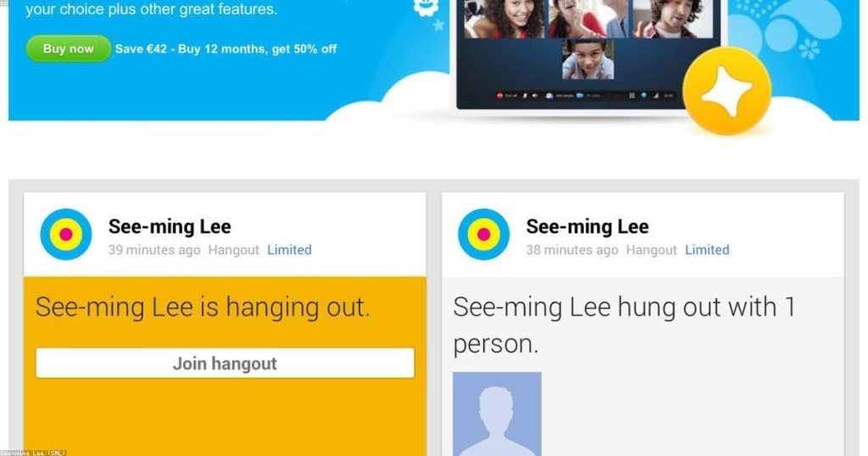Click the add people icon in call toolbar
The width and height of the screenshot is (868, 456).
(x=549, y=96)
